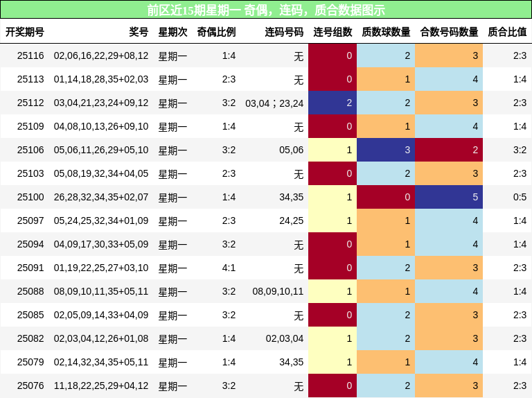Select the 连码号码 column header
This screenshot has width=532, height=398.
pyautogui.click(x=284, y=32)
